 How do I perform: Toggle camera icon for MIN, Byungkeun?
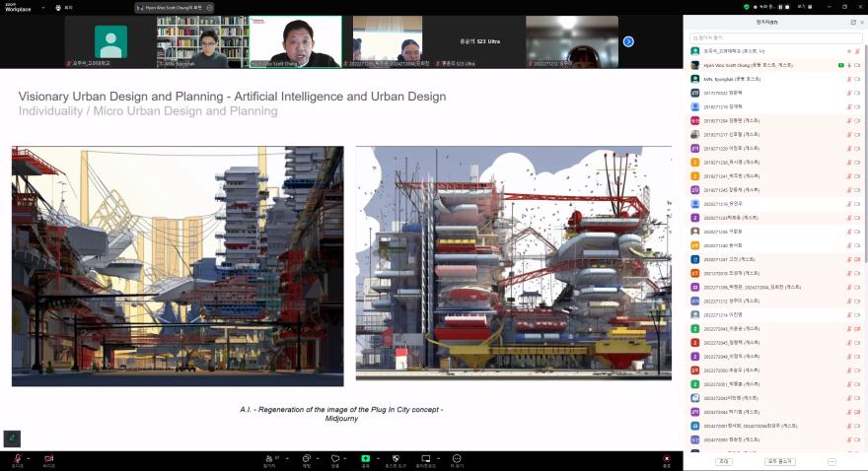tap(857, 79)
